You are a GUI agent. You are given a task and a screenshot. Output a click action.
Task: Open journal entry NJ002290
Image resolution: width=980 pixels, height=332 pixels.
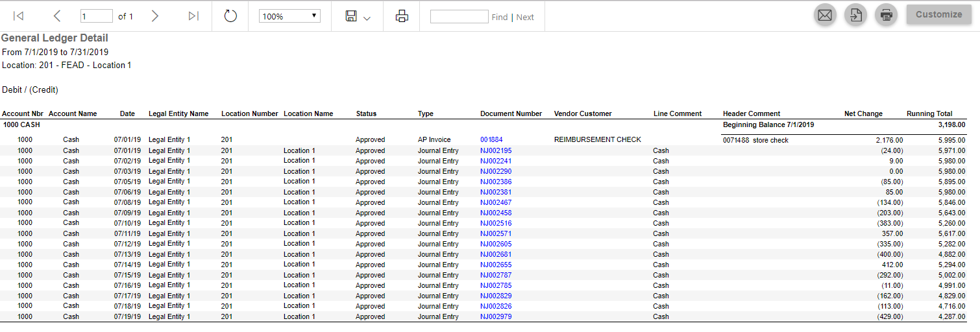[x=496, y=171]
